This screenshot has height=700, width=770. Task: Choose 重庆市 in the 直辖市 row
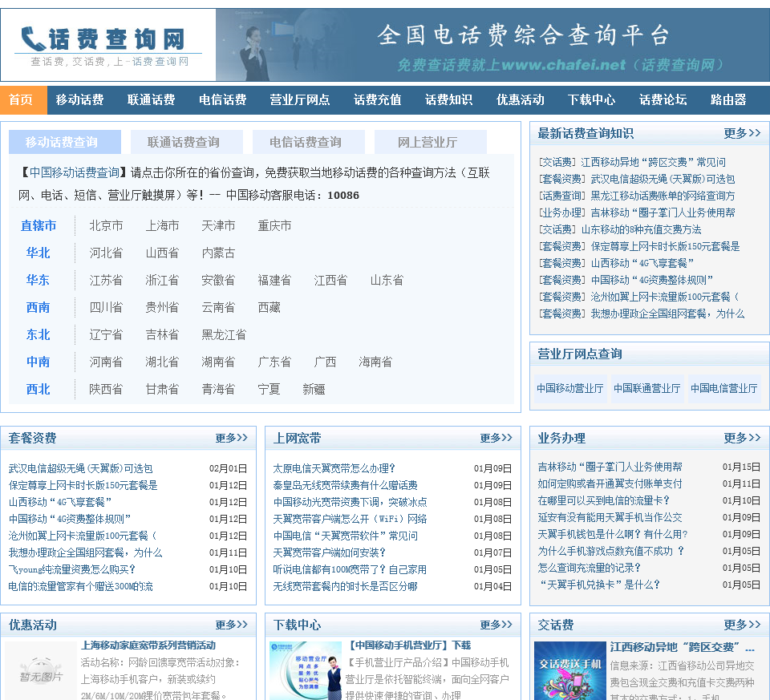[x=274, y=226]
